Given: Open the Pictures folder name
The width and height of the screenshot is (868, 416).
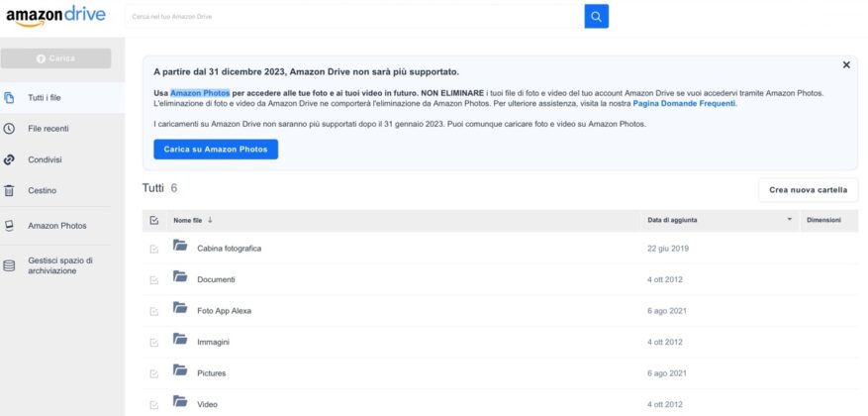Looking at the screenshot, I should click(212, 373).
